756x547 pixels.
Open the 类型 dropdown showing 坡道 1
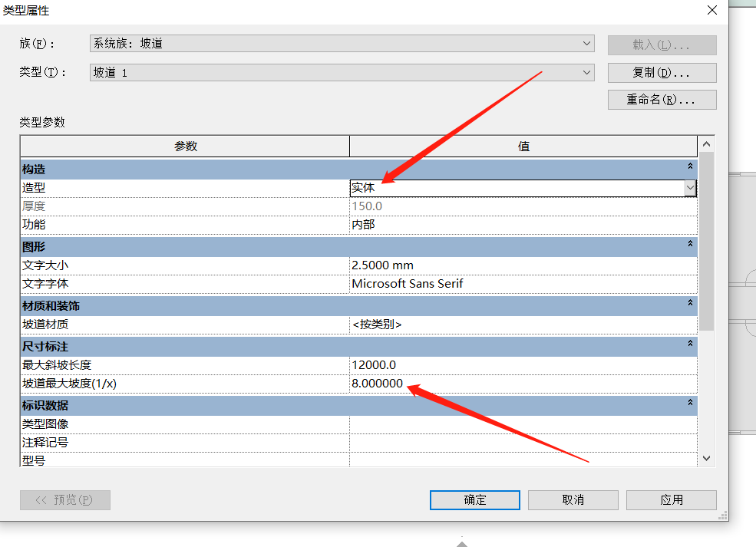(587, 73)
